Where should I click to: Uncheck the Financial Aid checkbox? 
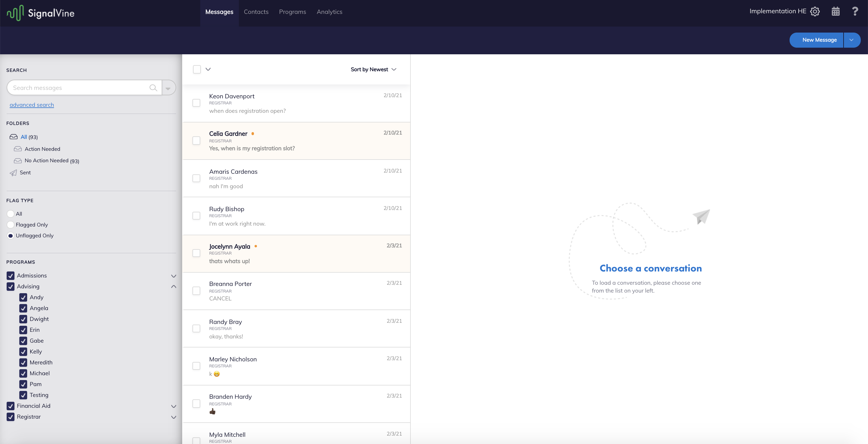[x=11, y=406]
